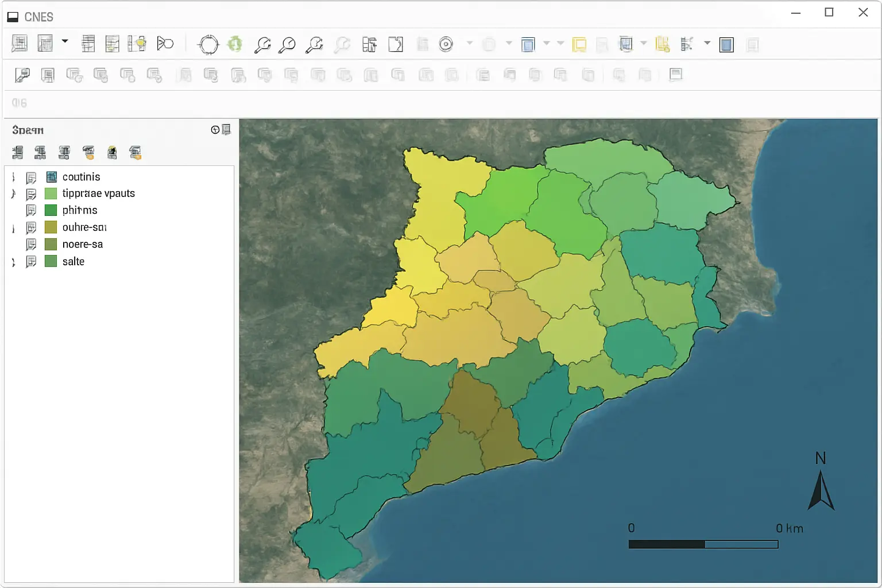Select the noere-sa layer name
Viewport: 882px width, 588px height.
tap(83, 244)
